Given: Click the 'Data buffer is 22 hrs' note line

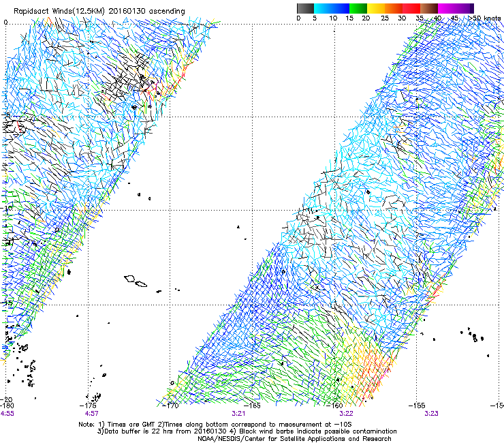Looking at the screenshot, I should 247,431.
